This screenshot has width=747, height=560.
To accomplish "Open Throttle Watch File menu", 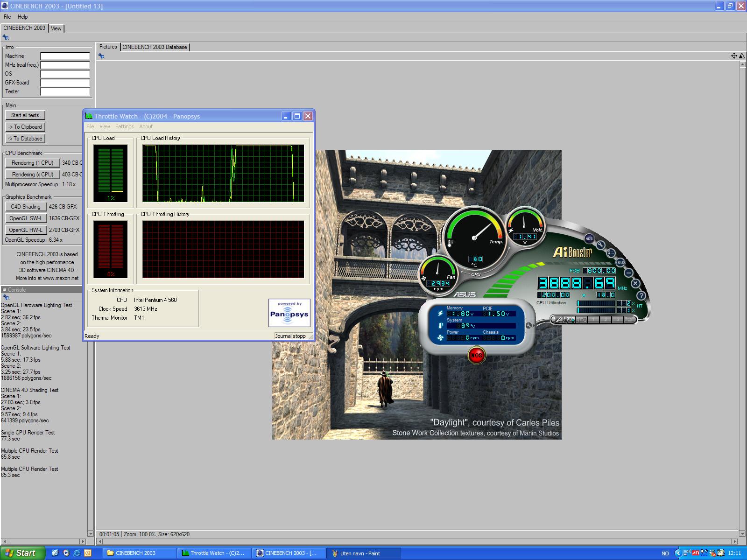I will 90,126.
